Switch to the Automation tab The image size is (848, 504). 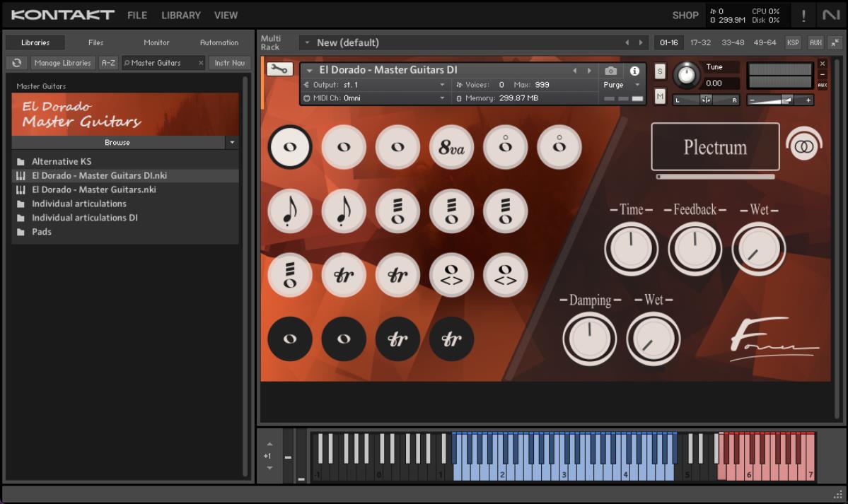[x=219, y=42]
